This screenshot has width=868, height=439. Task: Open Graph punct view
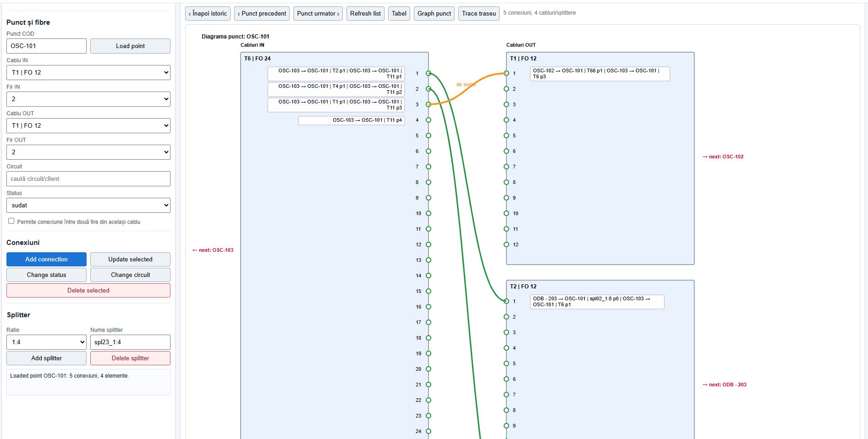[434, 13]
